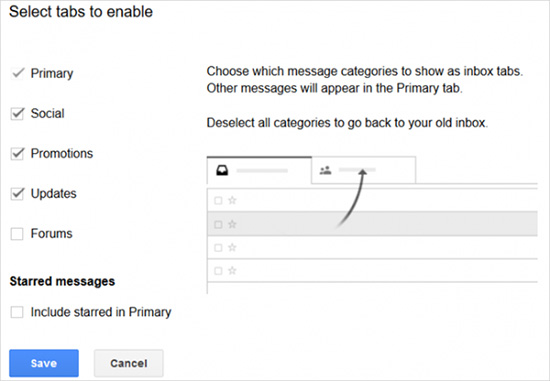Select the first tab in inbox preview

click(x=259, y=170)
